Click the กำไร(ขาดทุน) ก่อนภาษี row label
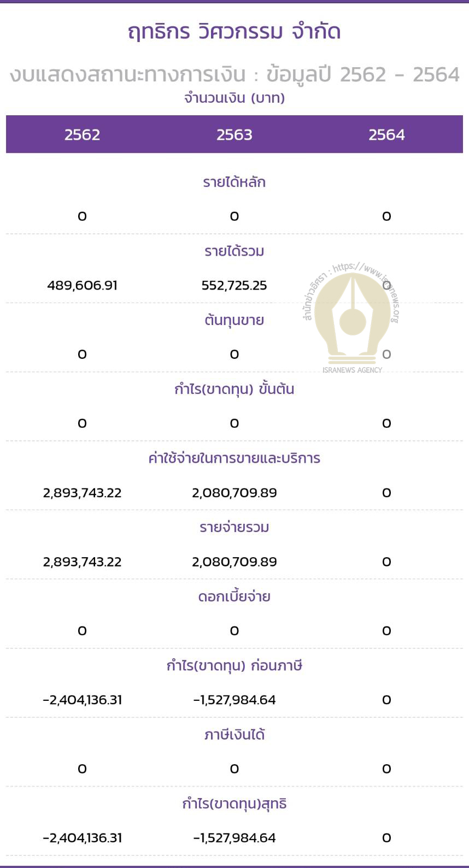The image size is (469, 868). 234,665
